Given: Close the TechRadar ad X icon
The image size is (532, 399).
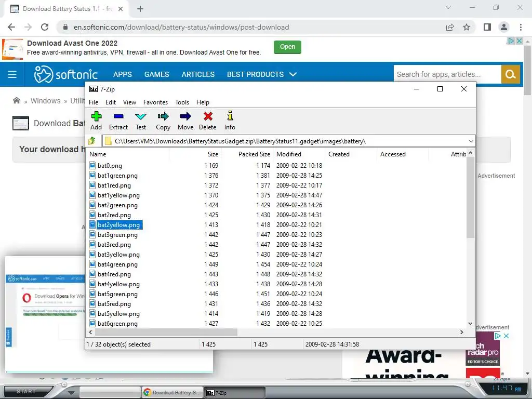Looking at the screenshot, I should (506, 336).
